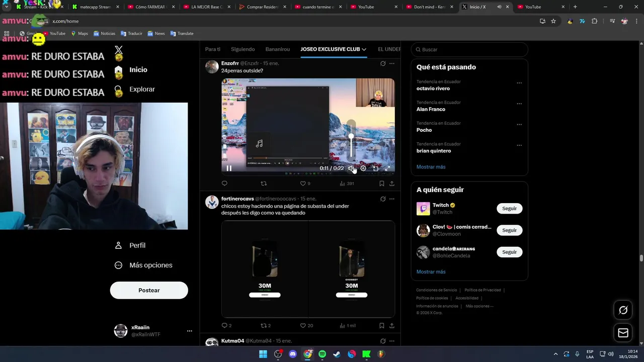Open options for Alan Franco trend

(519, 104)
